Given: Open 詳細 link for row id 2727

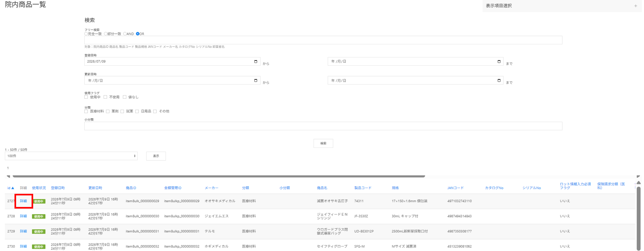Looking at the screenshot, I should tap(23, 201).
